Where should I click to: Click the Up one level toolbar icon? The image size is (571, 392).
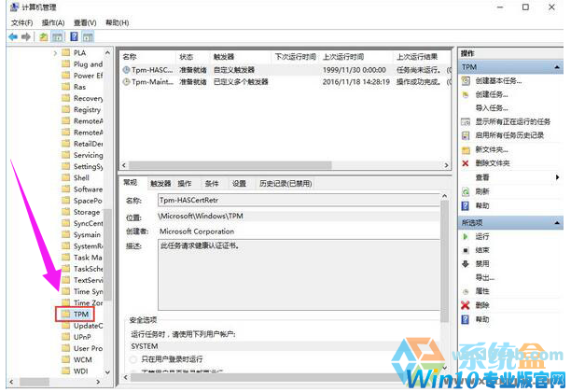point(44,36)
